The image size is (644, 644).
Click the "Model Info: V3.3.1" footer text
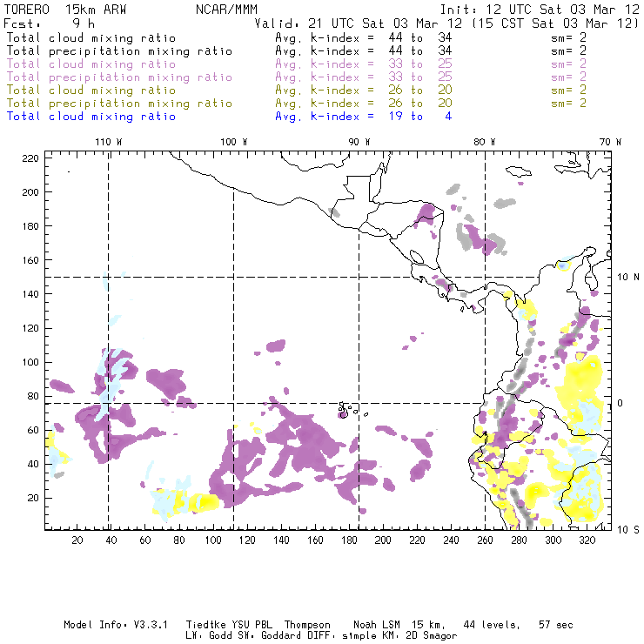(116, 625)
